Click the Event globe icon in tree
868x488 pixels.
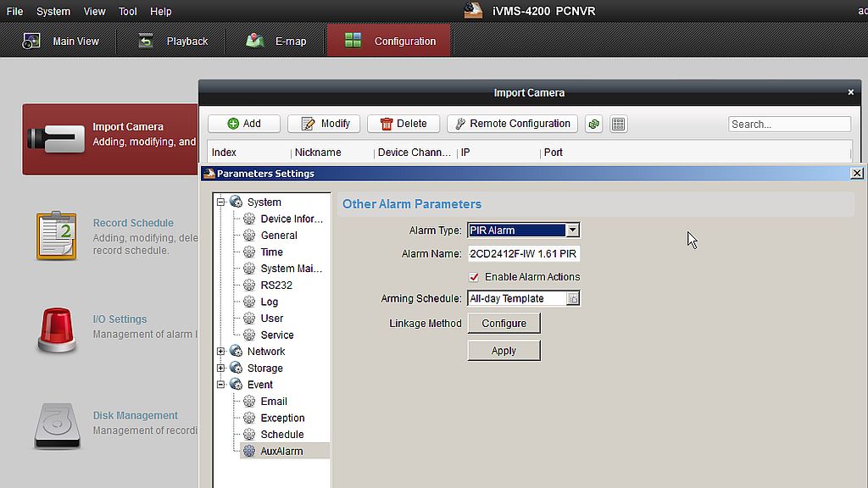(x=236, y=385)
